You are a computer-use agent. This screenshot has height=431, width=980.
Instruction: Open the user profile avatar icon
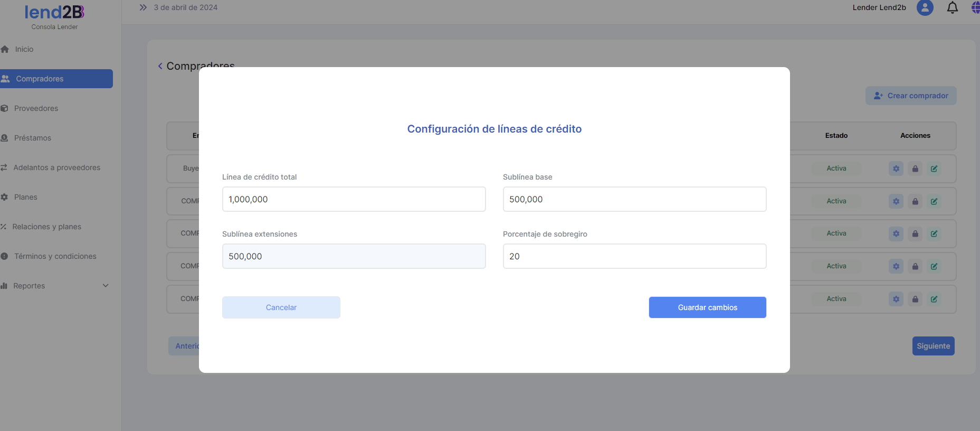(x=925, y=8)
